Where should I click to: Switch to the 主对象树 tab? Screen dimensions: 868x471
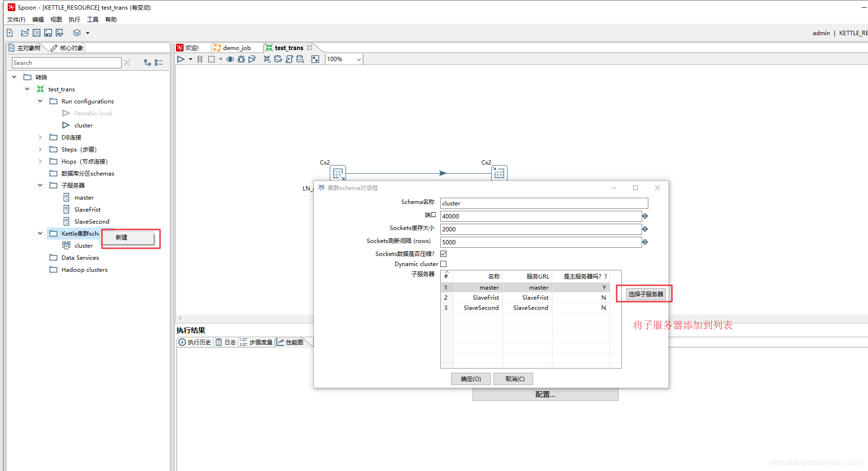pos(25,48)
